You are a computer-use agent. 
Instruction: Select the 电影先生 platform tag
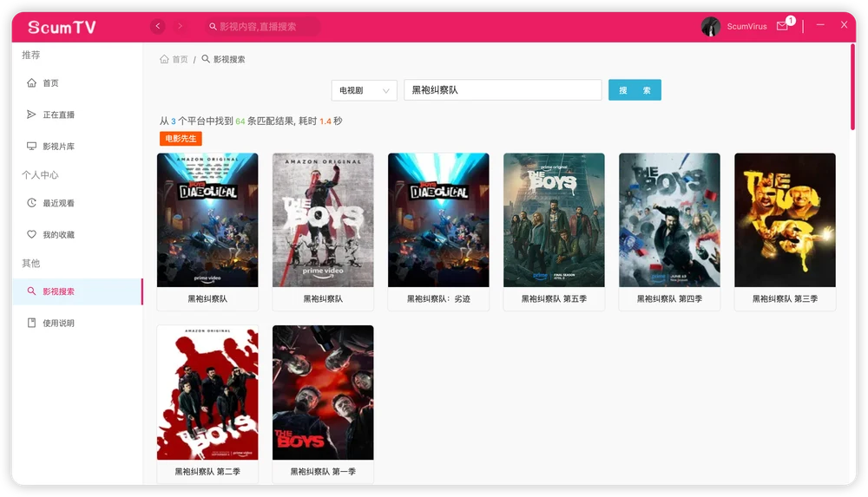(x=181, y=139)
